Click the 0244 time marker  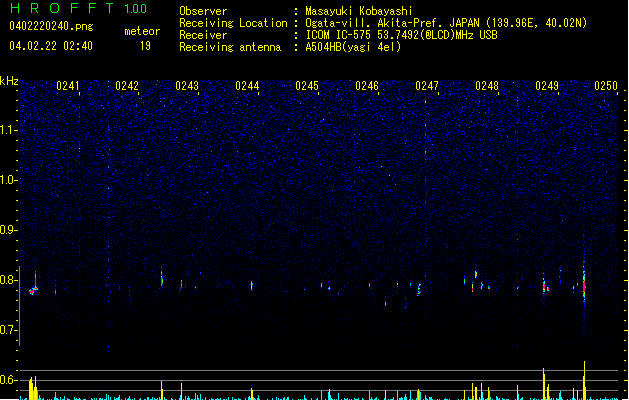coord(247,86)
